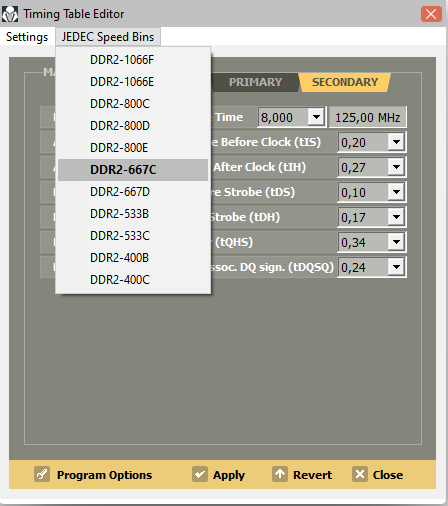This screenshot has width=448, height=506.
Task: Click the '(tQHS)' label
Action: [x=234, y=242]
